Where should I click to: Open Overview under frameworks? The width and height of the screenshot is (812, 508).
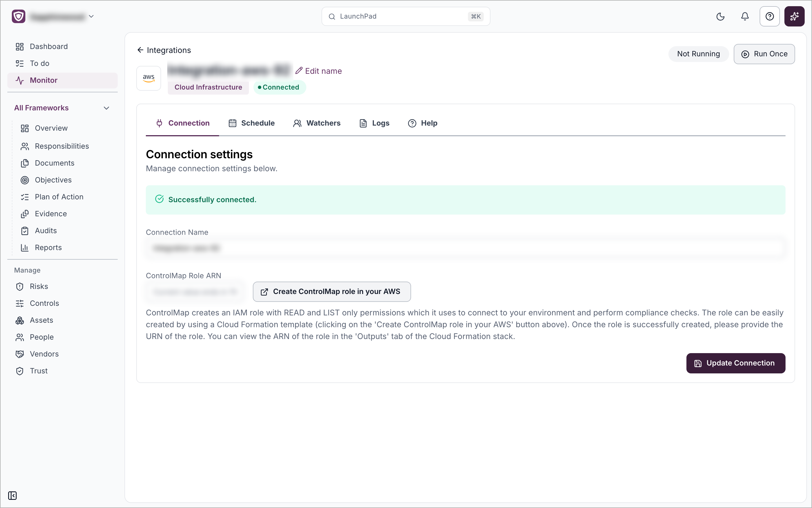coord(65,128)
